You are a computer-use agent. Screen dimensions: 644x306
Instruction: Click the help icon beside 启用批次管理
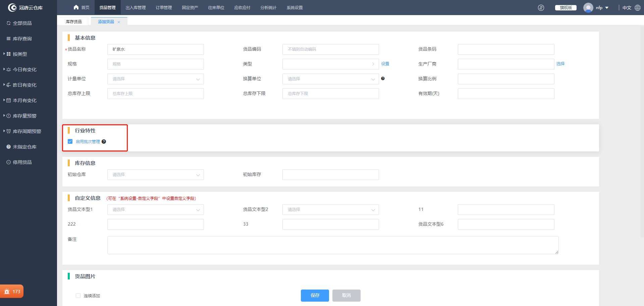tap(104, 142)
